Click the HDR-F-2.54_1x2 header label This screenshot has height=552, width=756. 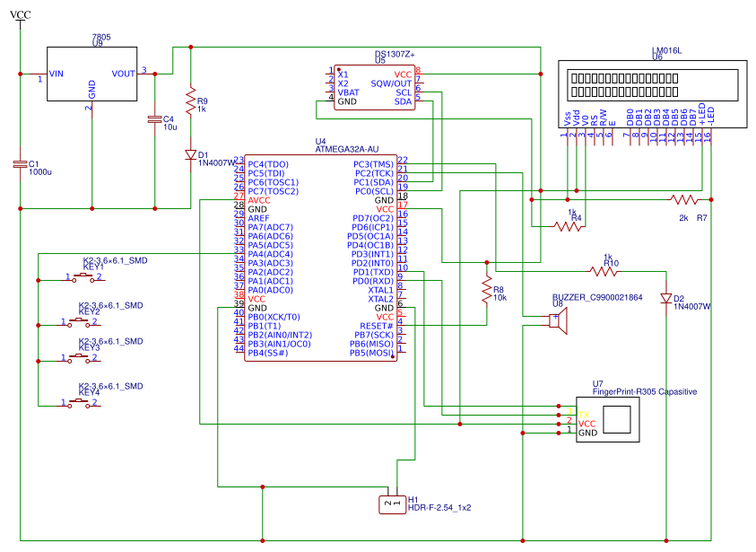(439, 508)
